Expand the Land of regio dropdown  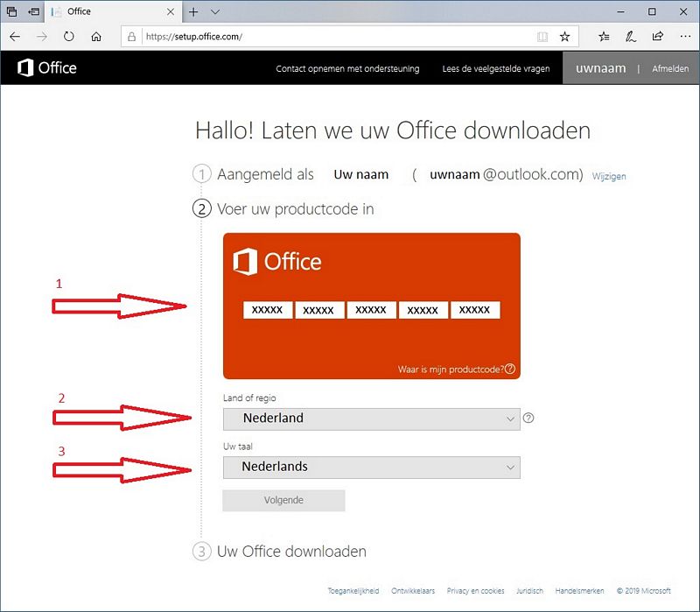click(371, 419)
